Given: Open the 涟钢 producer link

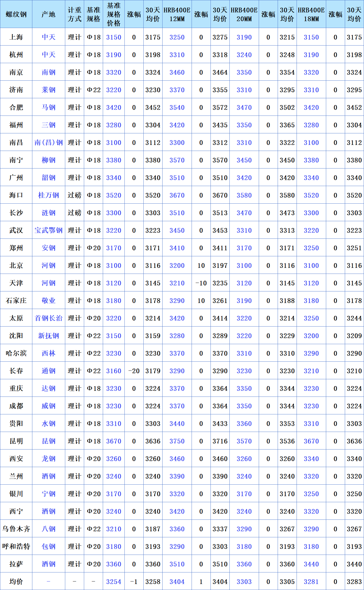Looking at the screenshot, I should (49, 213).
